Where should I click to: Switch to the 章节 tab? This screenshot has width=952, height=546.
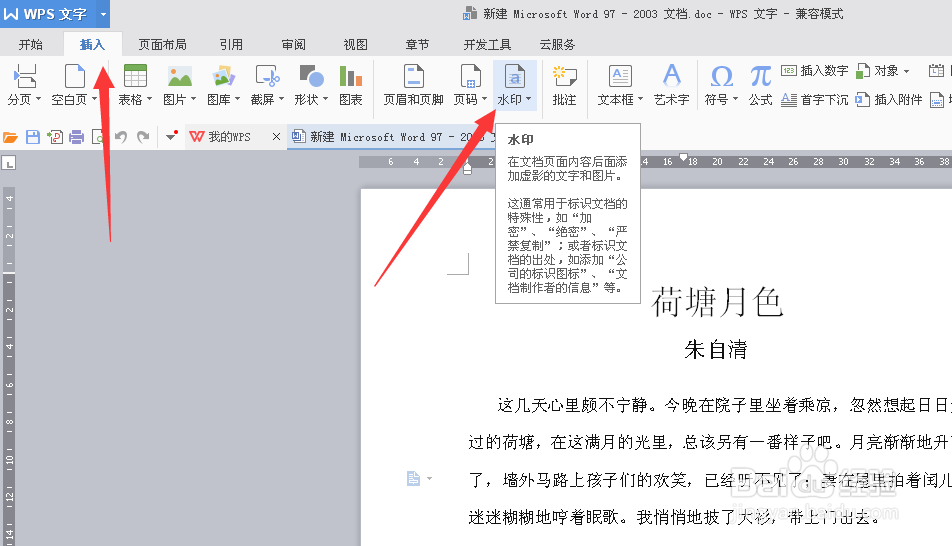click(417, 44)
